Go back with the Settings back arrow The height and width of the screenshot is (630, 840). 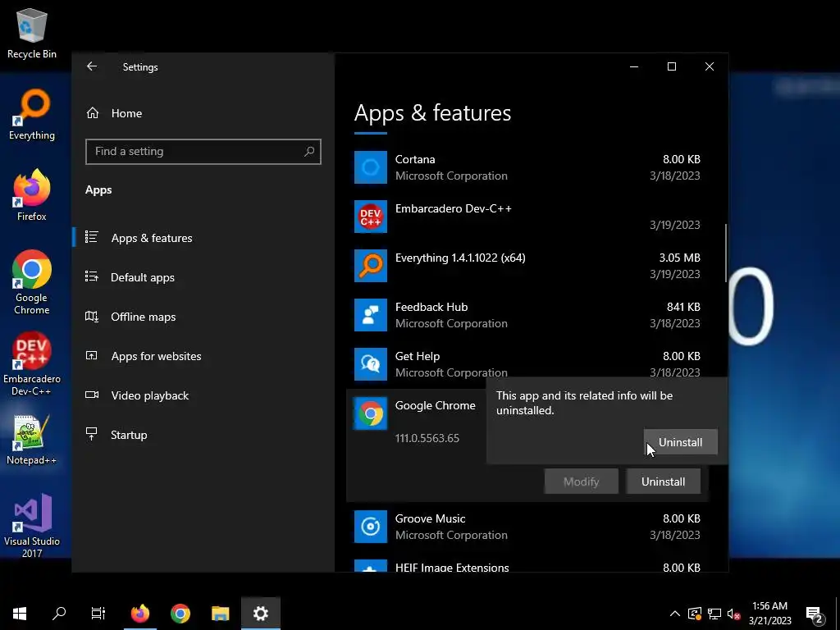pos(92,66)
